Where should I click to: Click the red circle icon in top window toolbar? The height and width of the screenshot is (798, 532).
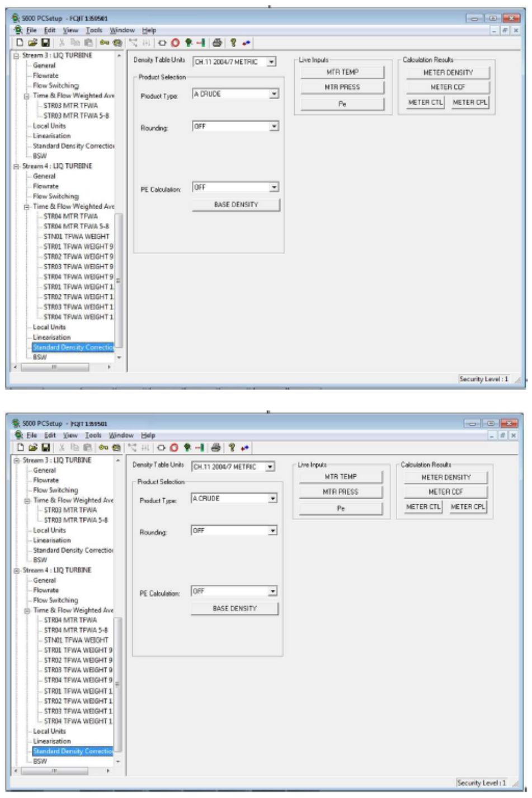(175, 43)
